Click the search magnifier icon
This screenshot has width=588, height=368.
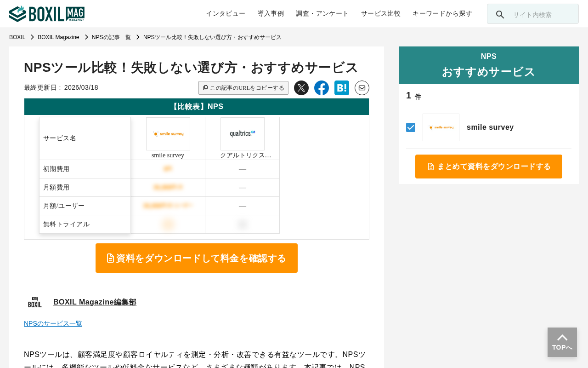click(x=500, y=14)
